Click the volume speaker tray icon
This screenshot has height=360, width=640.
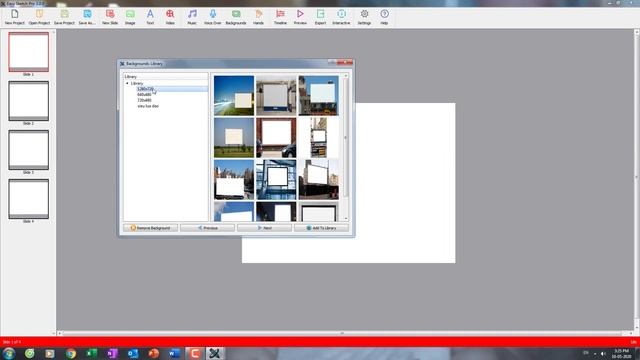[x=603, y=353]
